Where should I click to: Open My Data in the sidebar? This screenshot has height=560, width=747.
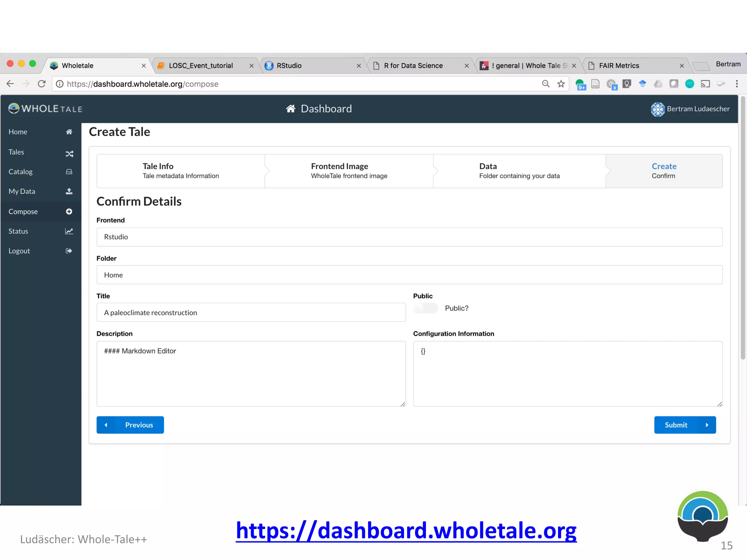pyautogui.click(x=40, y=191)
